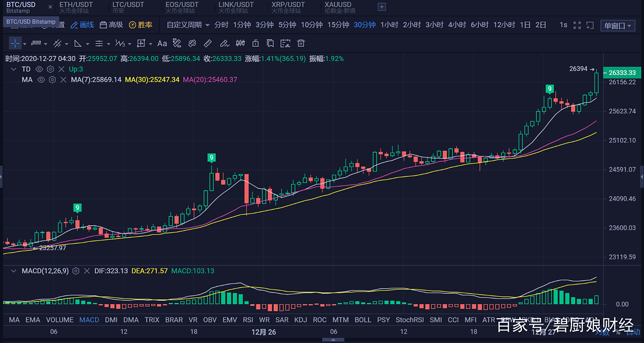This screenshot has width=644, height=343.
Task: Select the ruler measurement tool
Action: pyautogui.click(x=208, y=44)
